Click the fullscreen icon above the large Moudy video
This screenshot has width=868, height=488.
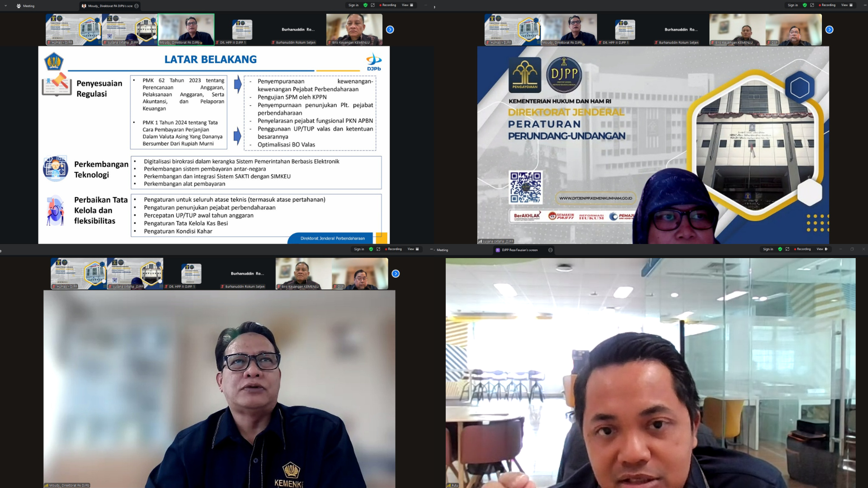[378, 249]
